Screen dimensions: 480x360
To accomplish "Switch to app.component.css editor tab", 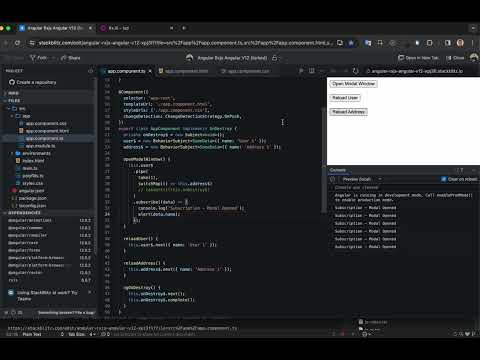I will (x=246, y=71).
